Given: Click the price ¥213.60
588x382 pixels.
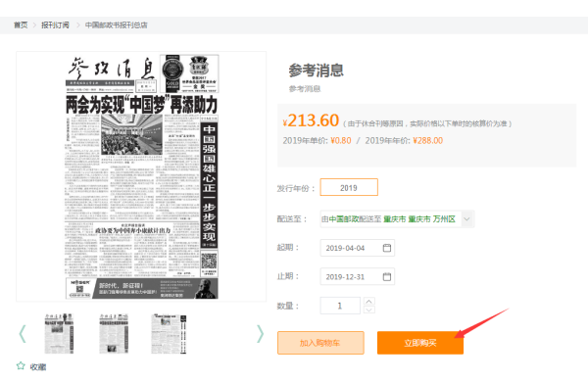Looking at the screenshot, I should [x=311, y=120].
